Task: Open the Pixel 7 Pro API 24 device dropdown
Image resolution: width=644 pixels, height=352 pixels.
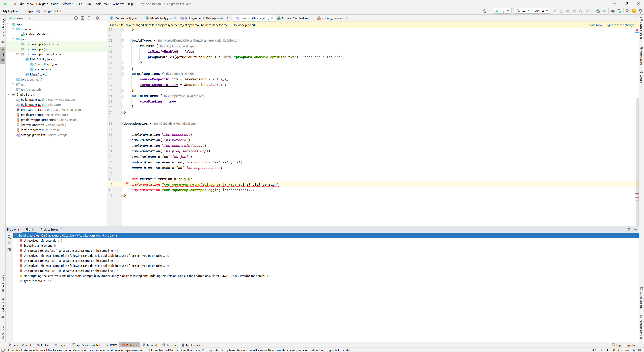Action: [532, 11]
